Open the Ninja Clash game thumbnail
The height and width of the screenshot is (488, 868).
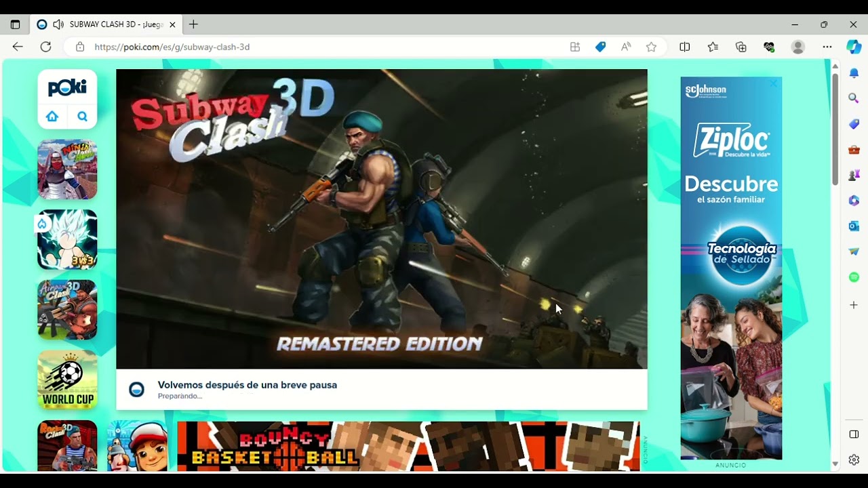click(67, 169)
